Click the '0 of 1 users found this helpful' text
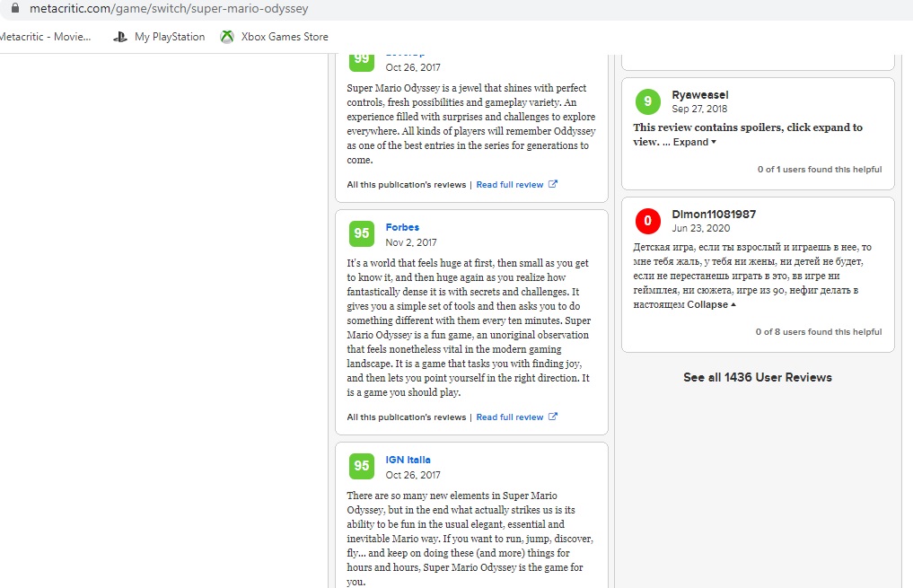The width and height of the screenshot is (913, 588). click(x=820, y=170)
